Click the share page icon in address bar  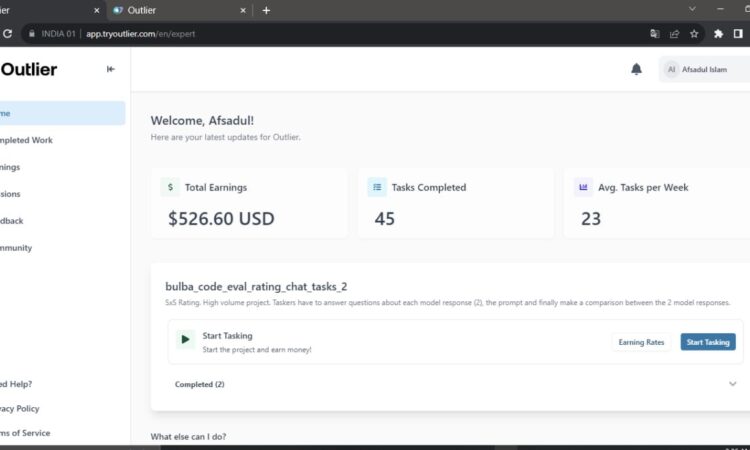674,34
